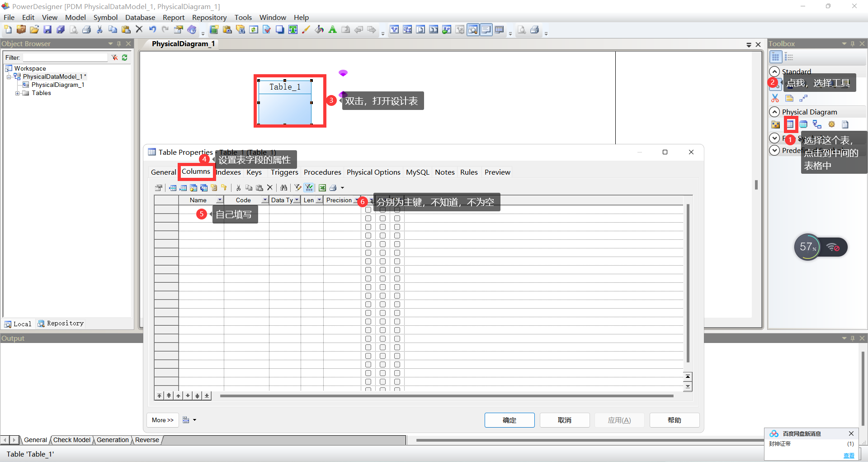Viewport: 868px width, 462px height.
Task: Tick the middle checkbox in third grid row
Action: point(382,227)
